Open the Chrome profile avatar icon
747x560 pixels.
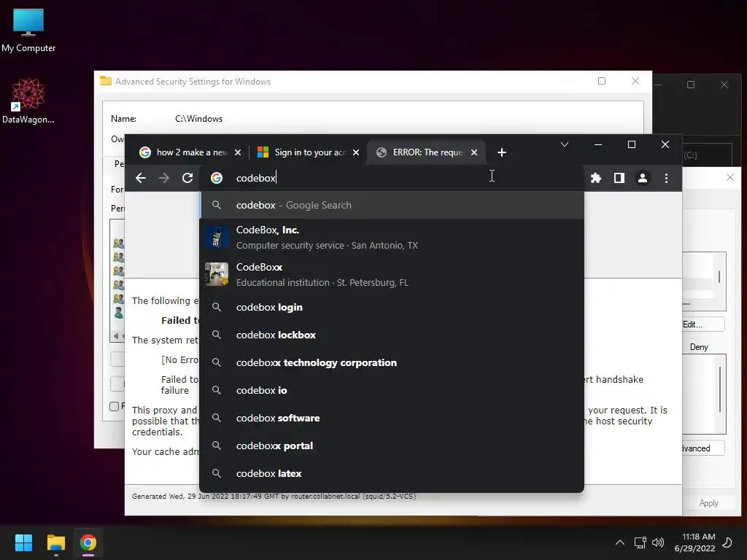point(642,178)
